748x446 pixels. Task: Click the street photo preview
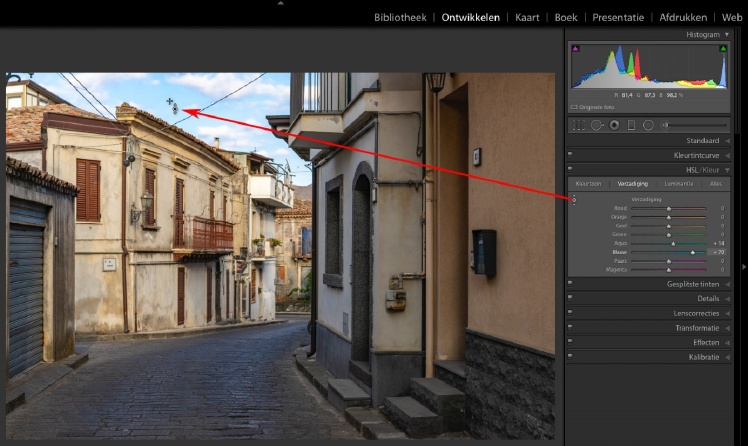click(x=280, y=256)
